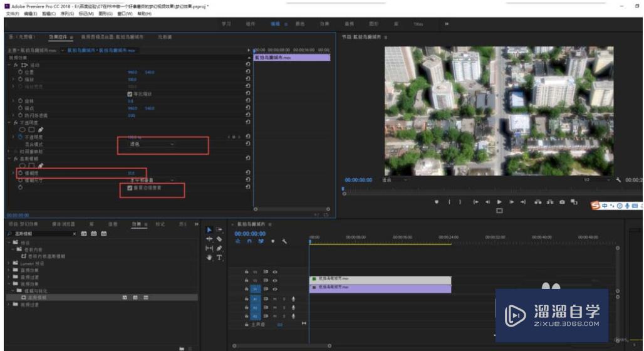644x351 pixels.
Task: Toggle timeline snap magnet icon
Action: click(249, 241)
